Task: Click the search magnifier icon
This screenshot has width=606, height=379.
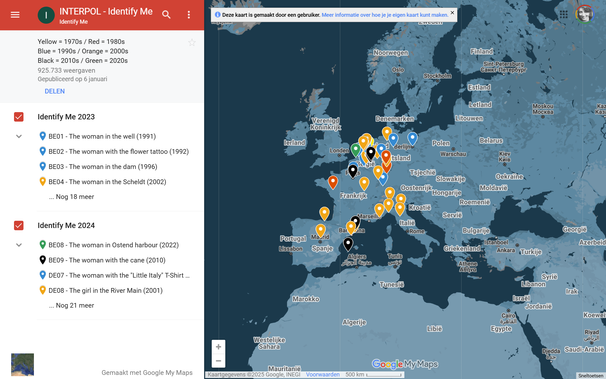Action: pyautogui.click(x=166, y=15)
